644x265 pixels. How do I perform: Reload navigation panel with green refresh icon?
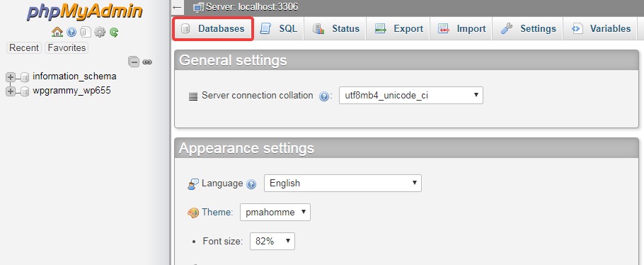(114, 32)
